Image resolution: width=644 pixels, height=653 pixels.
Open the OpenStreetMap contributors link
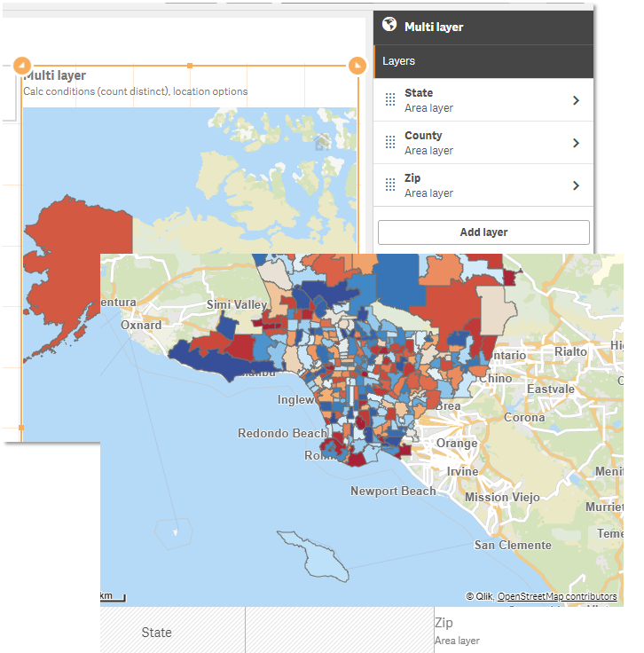pos(556,596)
